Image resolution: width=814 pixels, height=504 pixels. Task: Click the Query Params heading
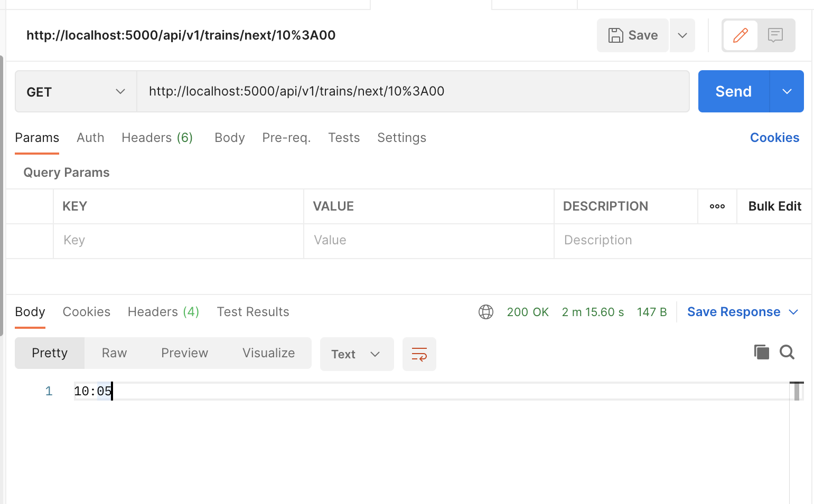(67, 173)
